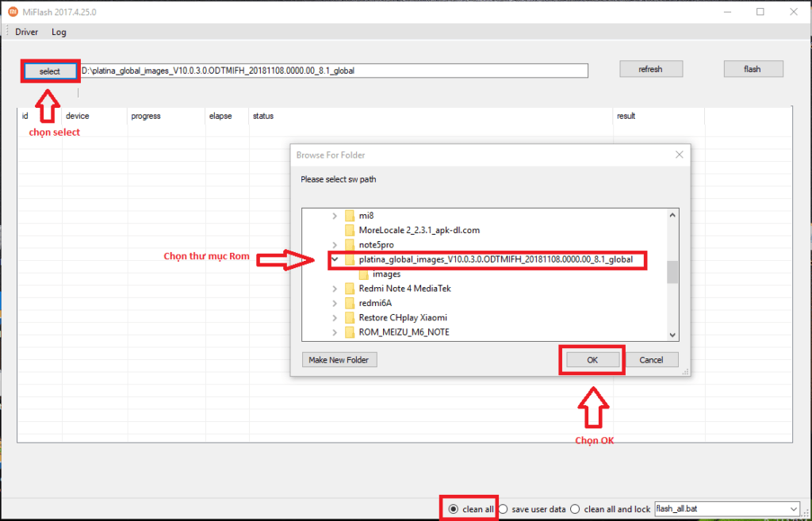
Task: Expand the Restore CHplay Xiaomi folder
Action: 335,317
